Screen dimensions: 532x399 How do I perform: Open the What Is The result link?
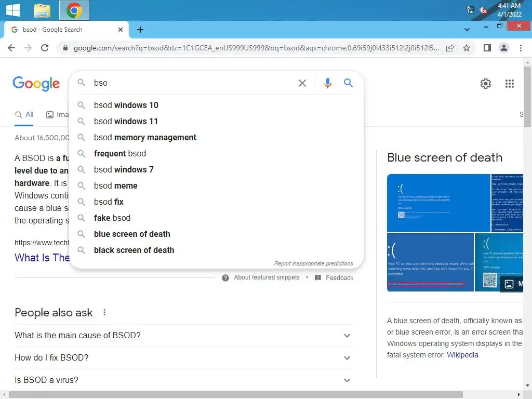coord(42,258)
